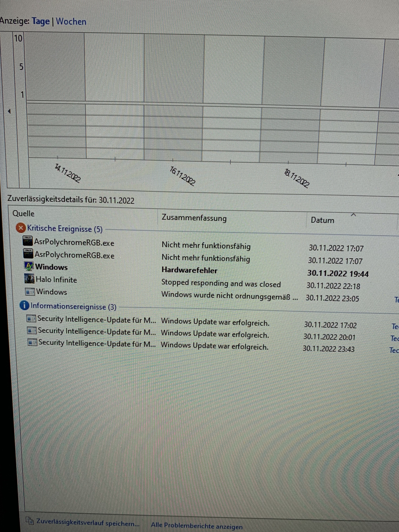Sort by the Datum column arrow
This screenshot has width=399, height=532.
tap(353, 215)
